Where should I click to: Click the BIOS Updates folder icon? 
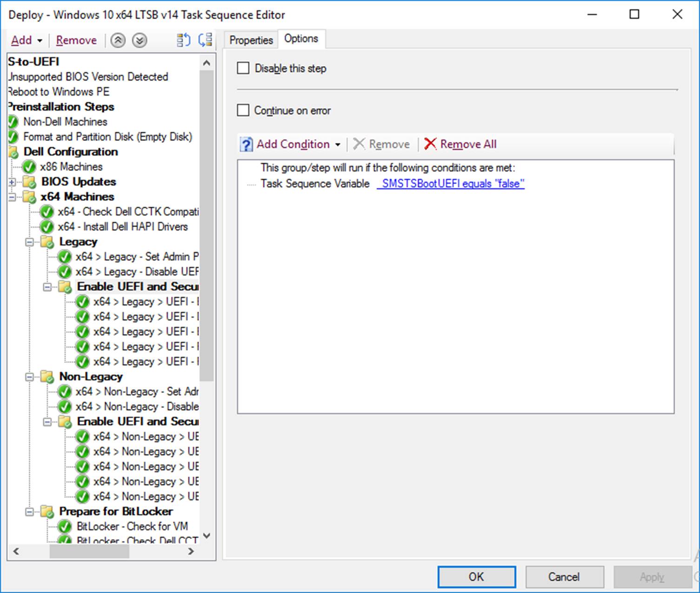tap(29, 182)
